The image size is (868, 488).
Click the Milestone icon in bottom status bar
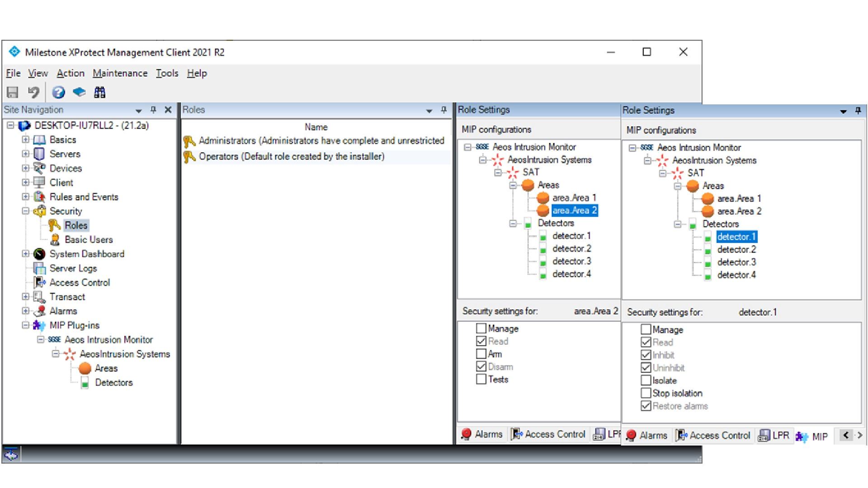(x=11, y=454)
